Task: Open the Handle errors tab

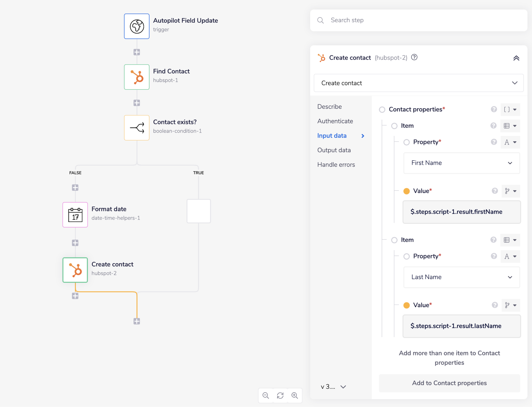Action: 336,165
